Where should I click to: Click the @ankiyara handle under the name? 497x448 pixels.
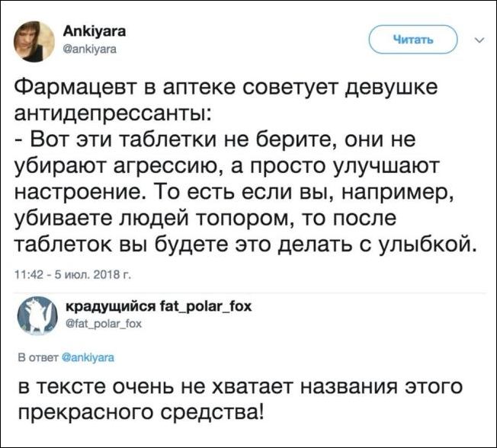(x=90, y=47)
